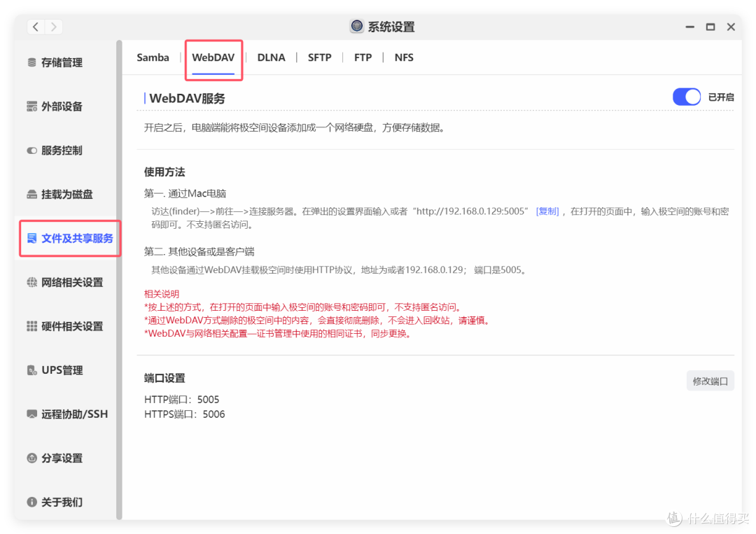Click the 已开启 status label
756x534 pixels.
point(721,97)
